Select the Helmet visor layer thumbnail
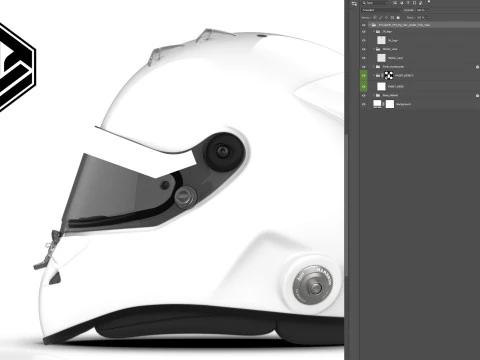The image size is (480, 360). pyautogui.click(x=381, y=58)
